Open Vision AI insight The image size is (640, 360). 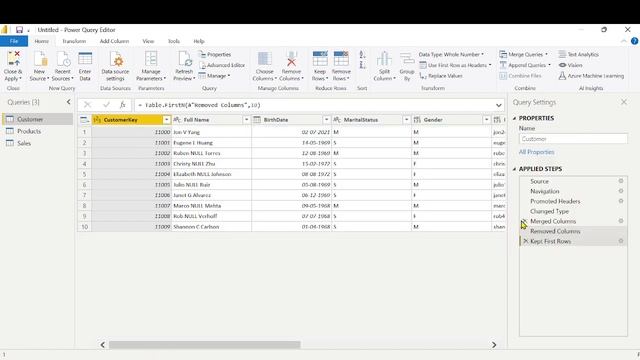[x=571, y=65]
